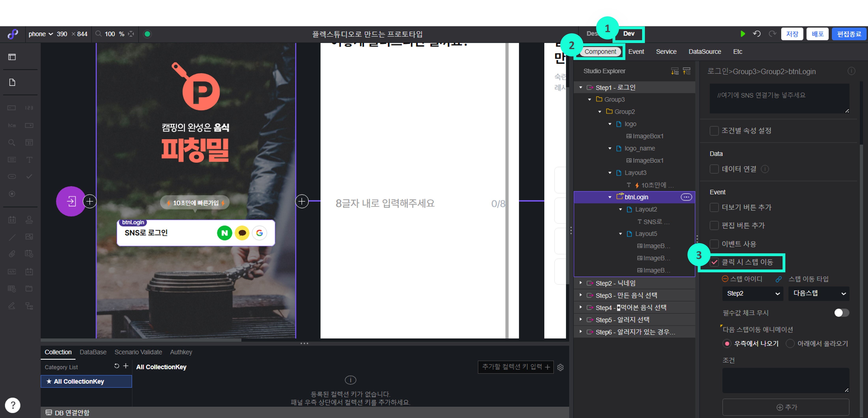Screen dimensions: 868x418
Task: Click the 배포 deploy button
Action: 817,34
